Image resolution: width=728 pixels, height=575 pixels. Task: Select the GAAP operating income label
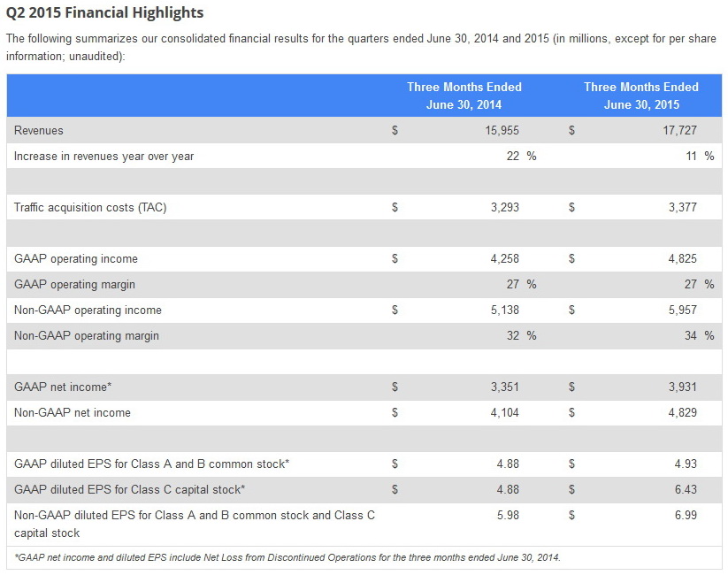76,258
